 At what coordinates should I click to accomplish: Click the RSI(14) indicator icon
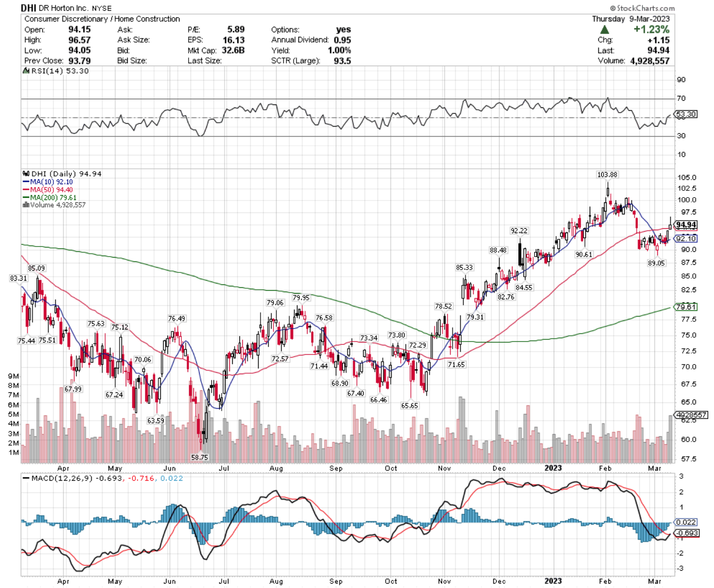pyautogui.click(x=26, y=71)
